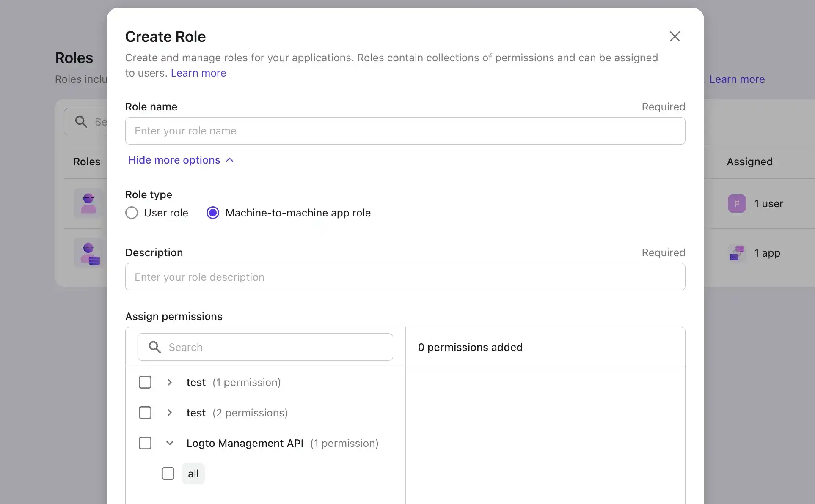Check the first test resource checkbox
This screenshot has height=504, width=815.
tap(145, 382)
